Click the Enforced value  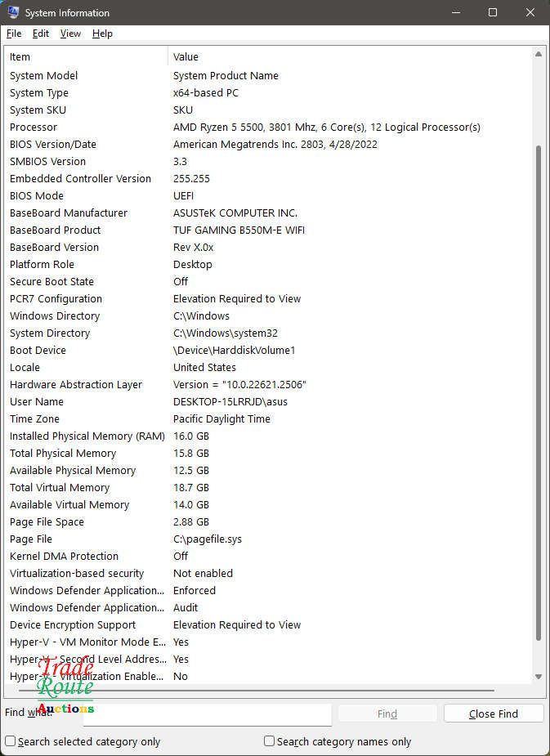coord(195,591)
